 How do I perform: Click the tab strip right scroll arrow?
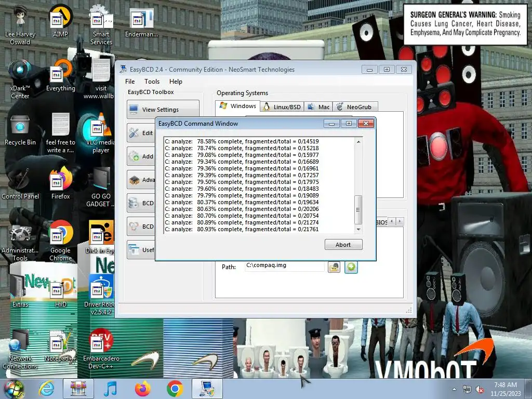[x=400, y=221]
